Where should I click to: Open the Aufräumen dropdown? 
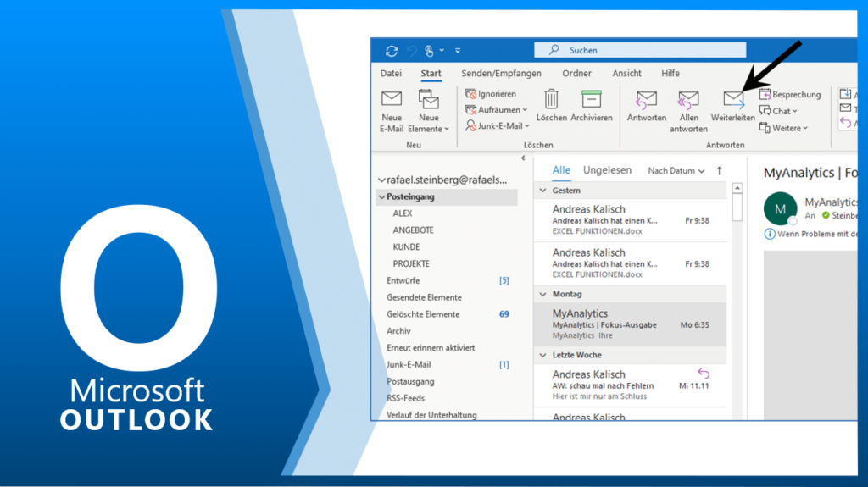click(x=496, y=109)
